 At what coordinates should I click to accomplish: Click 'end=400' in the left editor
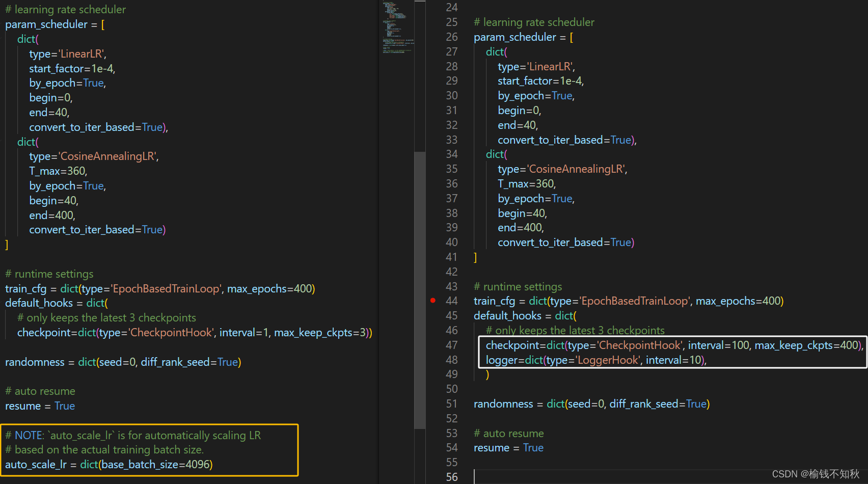(51, 216)
